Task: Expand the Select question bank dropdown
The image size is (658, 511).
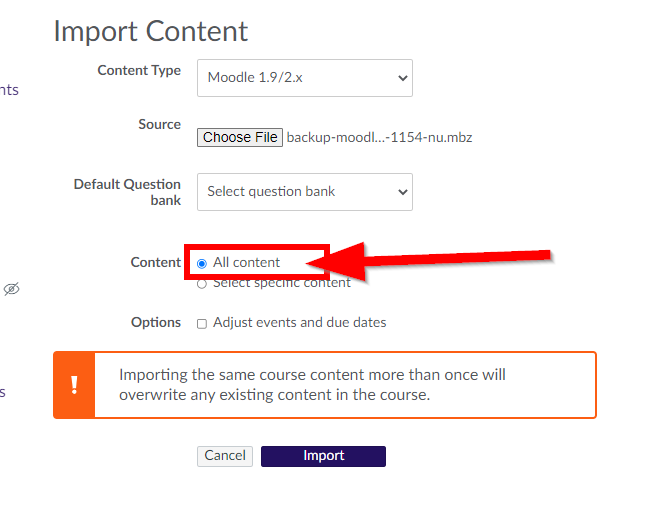Action: [x=305, y=192]
